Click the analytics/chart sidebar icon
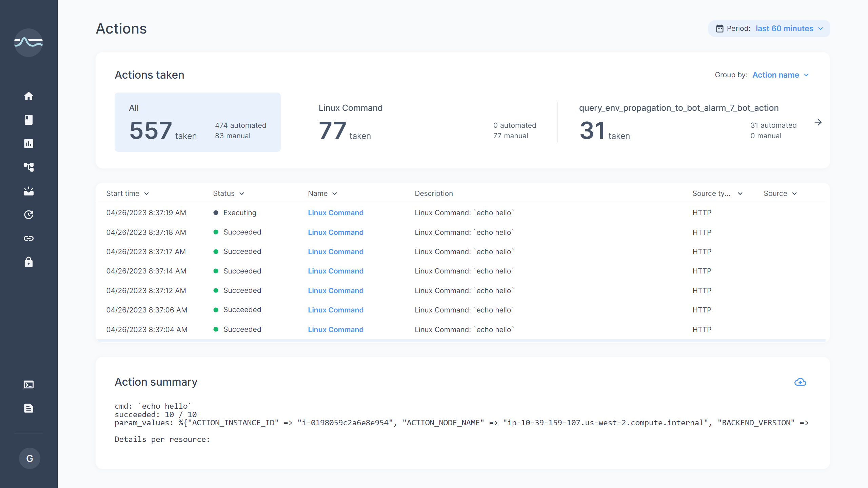 (x=28, y=144)
